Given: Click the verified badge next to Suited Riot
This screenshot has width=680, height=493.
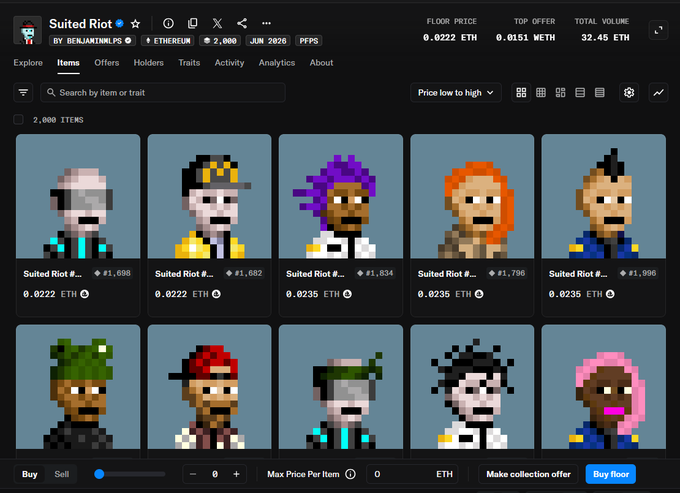Looking at the screenshot, I should [120, 23].
